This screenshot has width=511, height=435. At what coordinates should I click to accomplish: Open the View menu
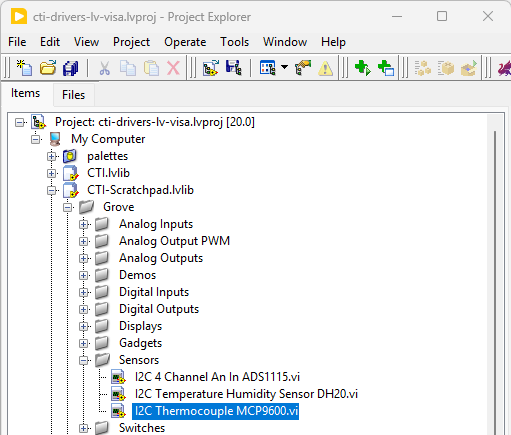tap(86, 42)
